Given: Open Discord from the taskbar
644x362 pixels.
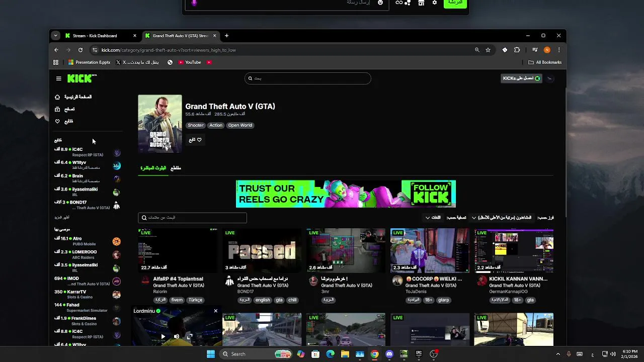Looking at the screenshot, I should (x=389, y=354).
